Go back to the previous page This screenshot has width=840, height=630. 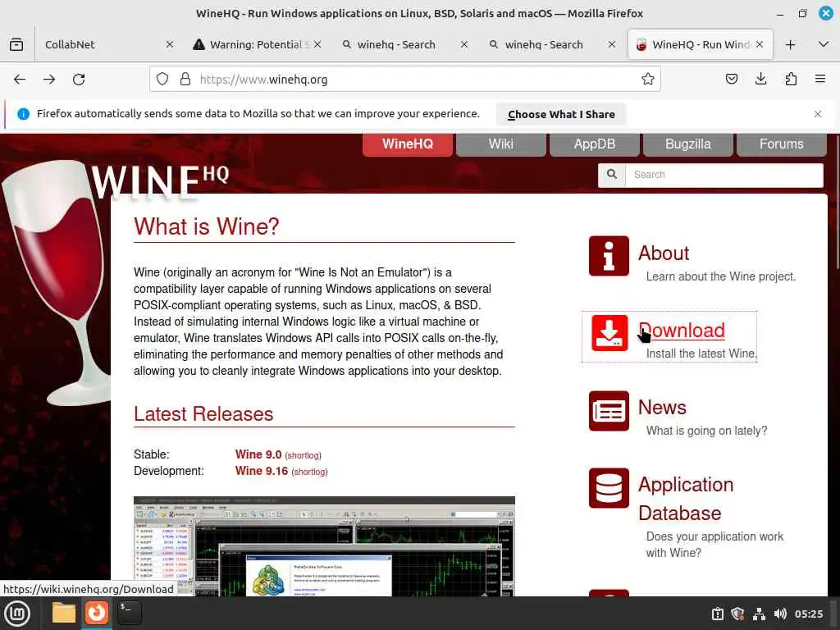click(20, 80)
